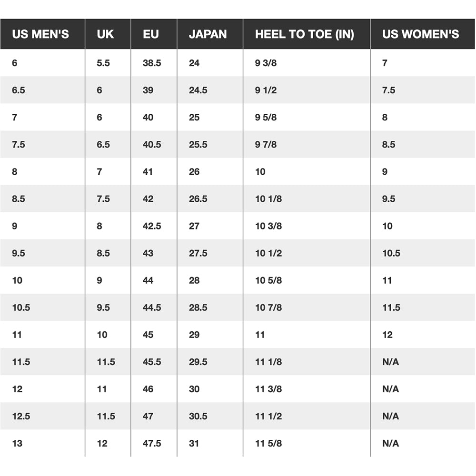
Task: Click the HEEL TO TOE (IN) header
Action: click(305, 34)
